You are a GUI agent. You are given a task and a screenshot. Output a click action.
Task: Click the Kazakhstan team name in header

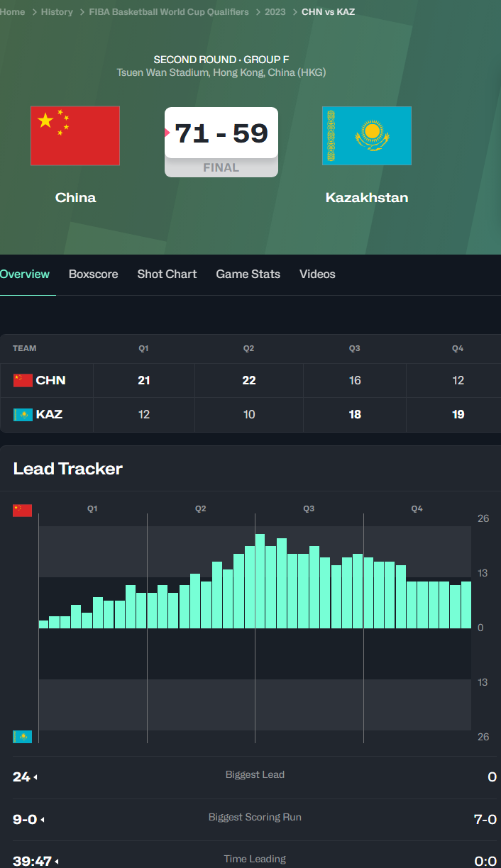366,198
